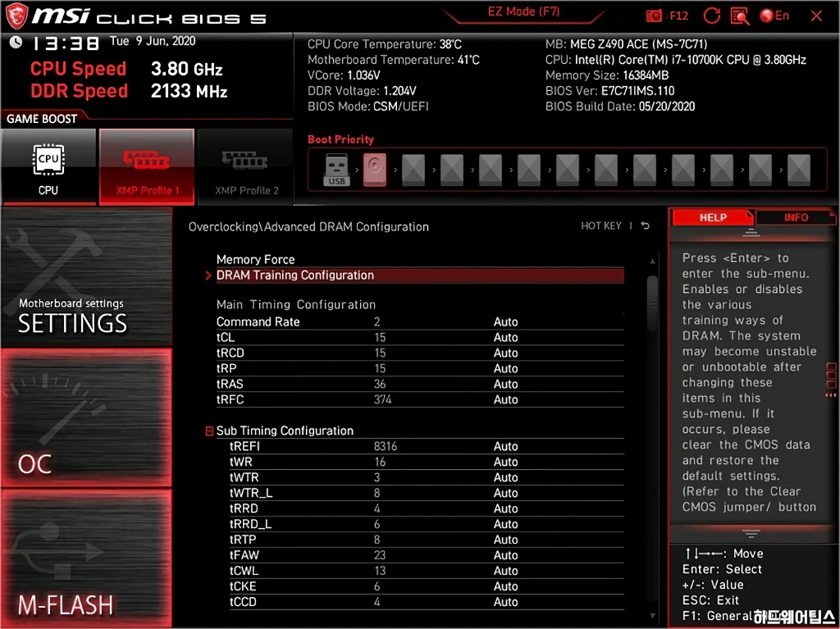Switch to the HELP tab

click(713, 217)
